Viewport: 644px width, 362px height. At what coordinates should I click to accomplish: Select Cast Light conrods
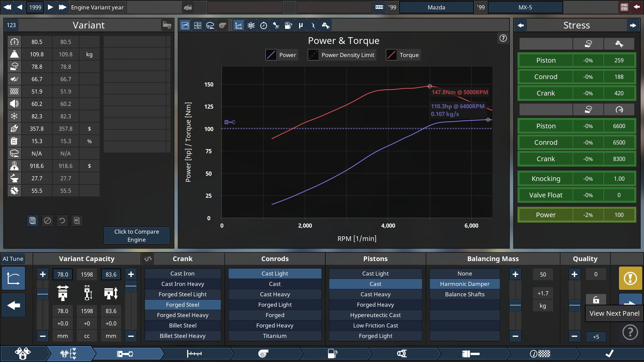point(275,274)
